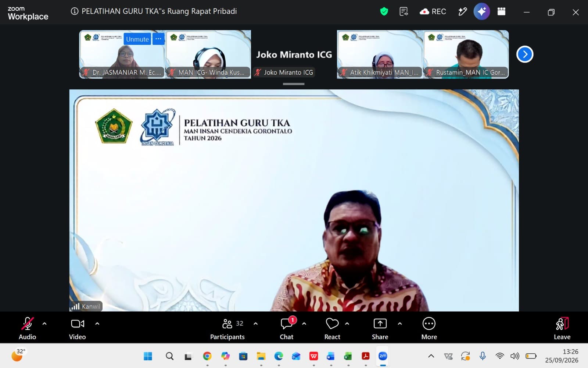
Task: Expand the share options arrow
Action: click(400, 324)
